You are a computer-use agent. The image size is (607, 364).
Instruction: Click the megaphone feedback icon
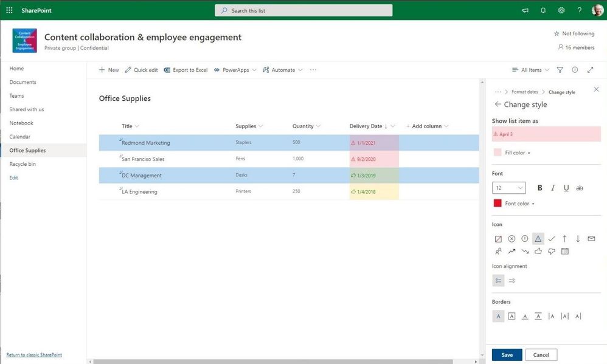coord(525,10)
